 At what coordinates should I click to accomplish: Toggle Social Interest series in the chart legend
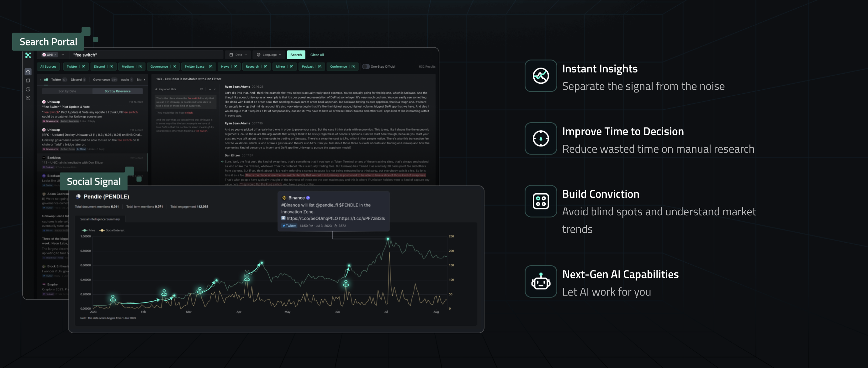(x=112, y=230)
